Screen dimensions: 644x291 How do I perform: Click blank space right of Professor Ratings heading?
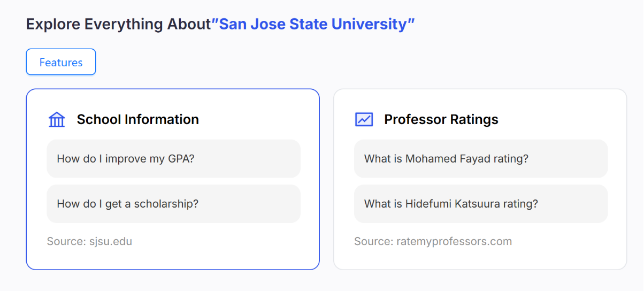click(x=556, y=119)
